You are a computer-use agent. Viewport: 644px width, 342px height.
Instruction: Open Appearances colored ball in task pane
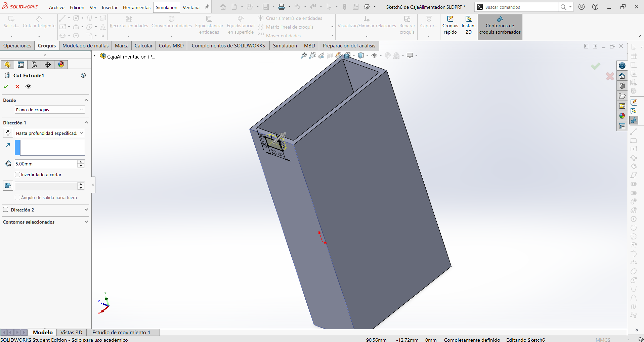(x=622, y=116)
